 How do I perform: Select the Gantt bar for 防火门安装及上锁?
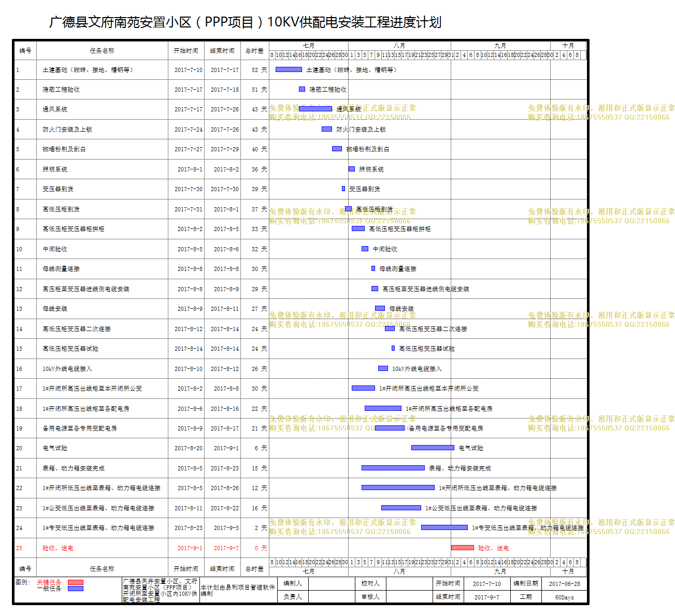click(x=327, y=129)
